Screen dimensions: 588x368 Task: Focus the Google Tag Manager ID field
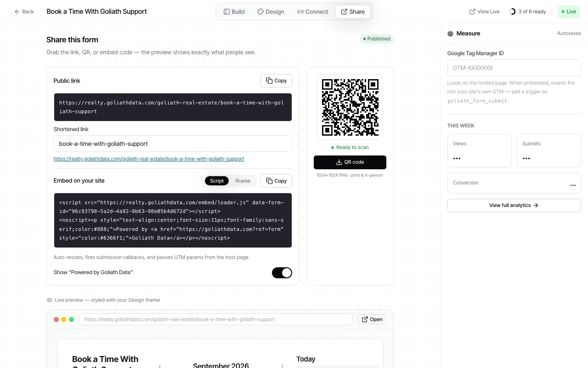[514, 68]
